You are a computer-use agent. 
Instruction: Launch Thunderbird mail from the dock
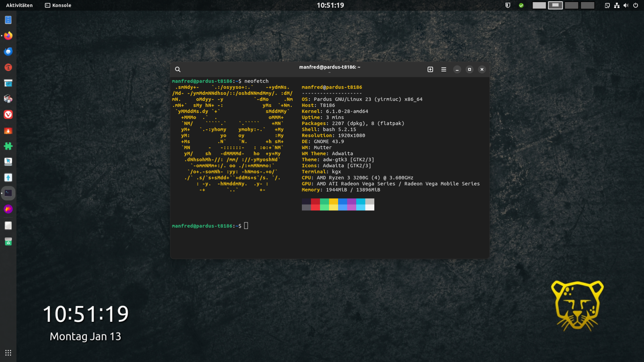8,51
